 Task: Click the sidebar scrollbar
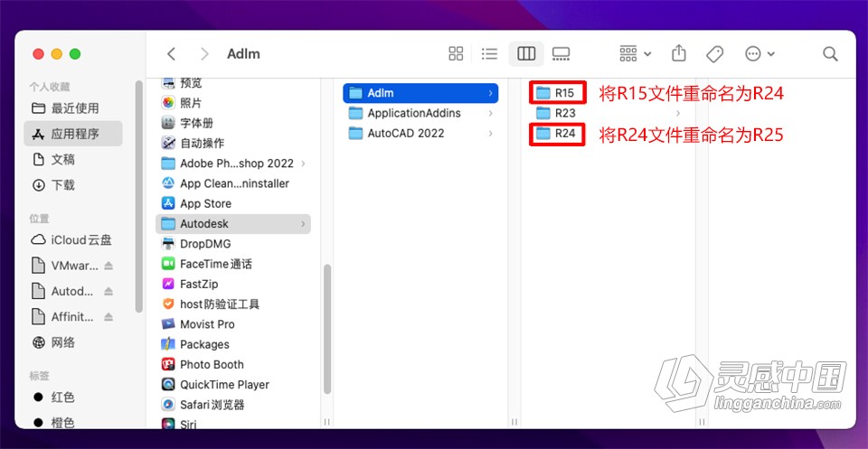139,196
